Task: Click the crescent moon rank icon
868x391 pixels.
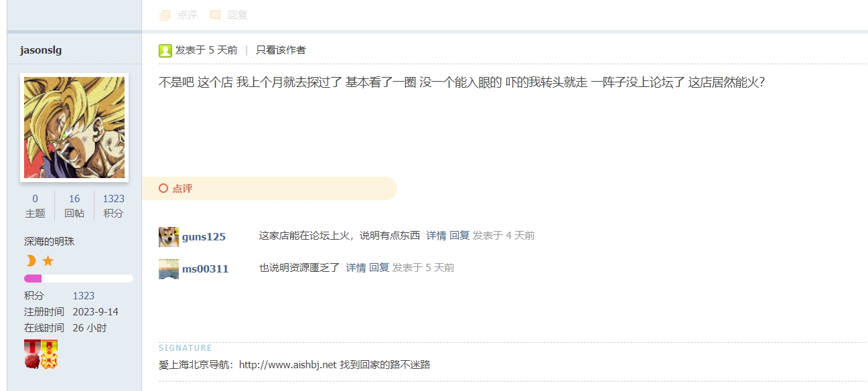Action: [x=31, y=260]
